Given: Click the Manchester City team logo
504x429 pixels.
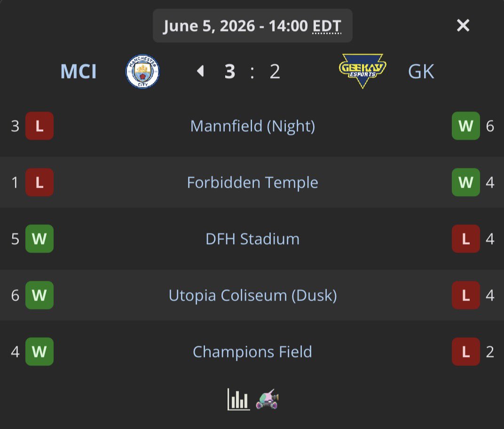Looking at the screenshot, I should [x=142, y=71].
